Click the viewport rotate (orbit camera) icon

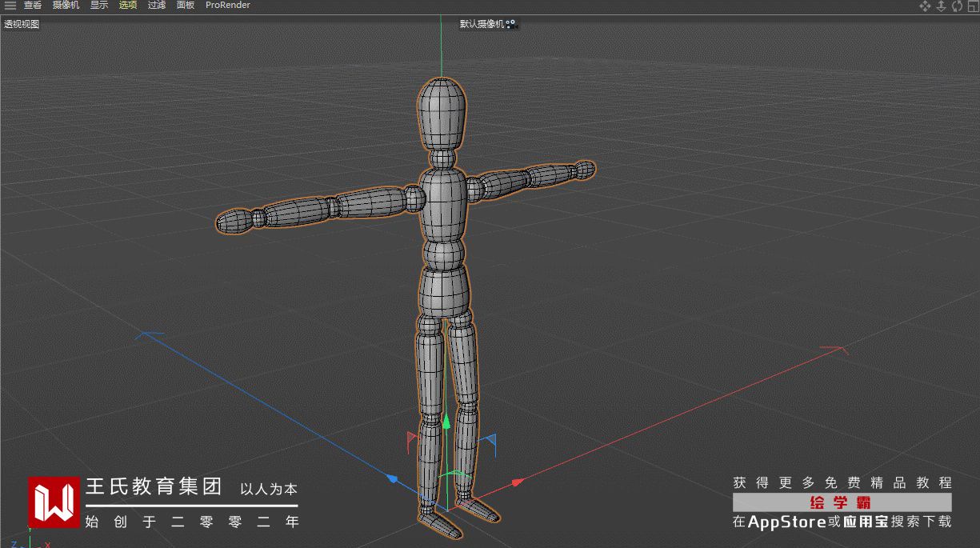[957, 6]
